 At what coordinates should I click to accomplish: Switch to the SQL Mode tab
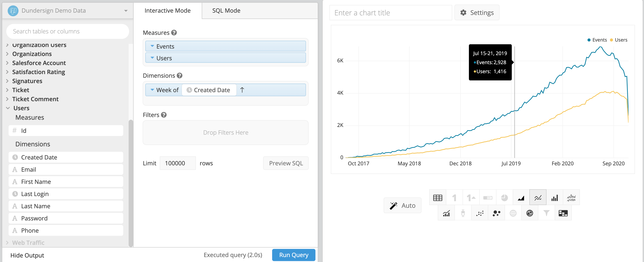point(226,11)
